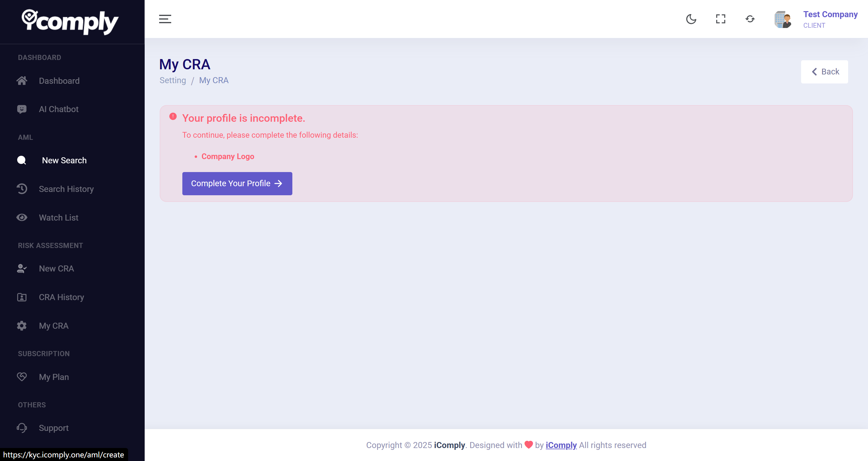Viewport: 868px width, 461px height.
Task: Click the My CRA gear icon
Action: 22,326
